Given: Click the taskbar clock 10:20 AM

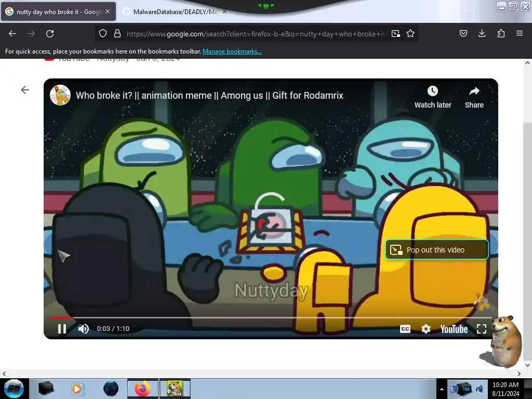Looking at the screenshot, I should [506, 389].
